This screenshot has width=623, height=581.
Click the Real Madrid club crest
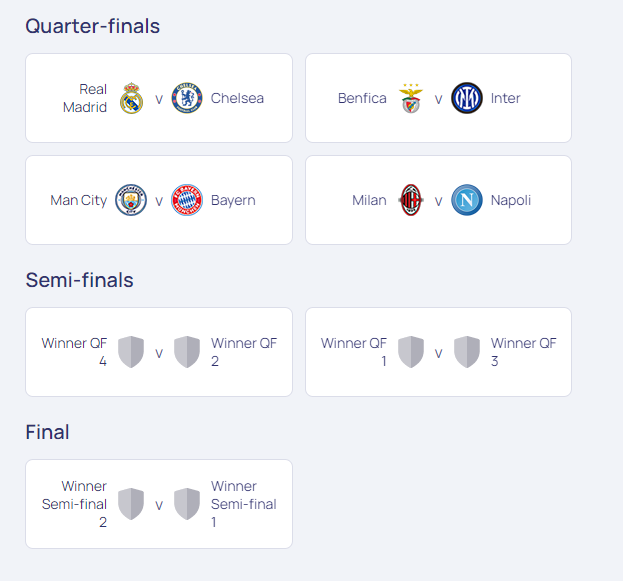click(131, 98)
